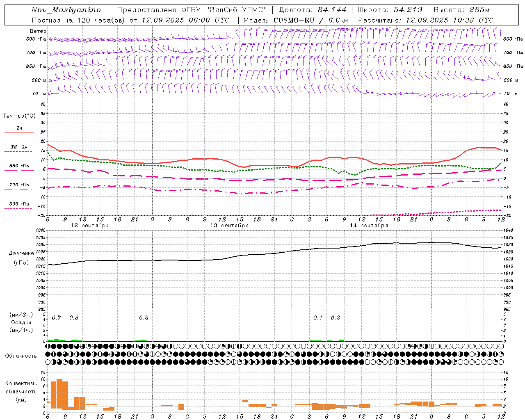The image size is (525, 420).
Task: Select the '500 м' wind level label on left
Action: [39, 80]
